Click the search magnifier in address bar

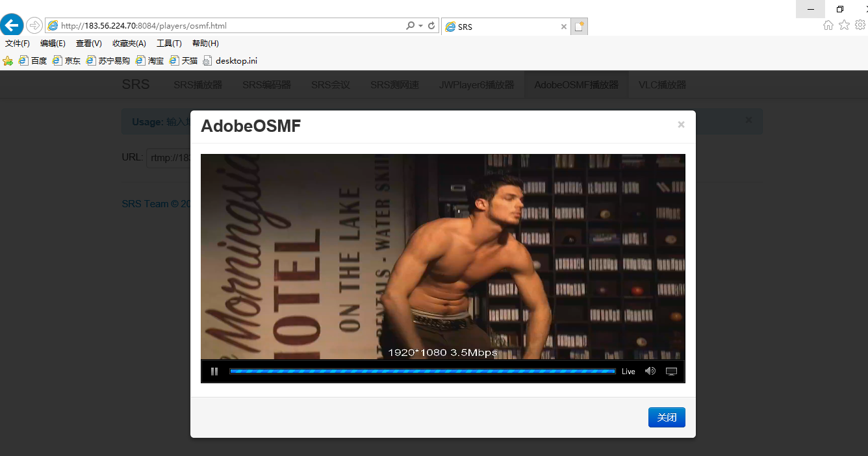point(410,26)
